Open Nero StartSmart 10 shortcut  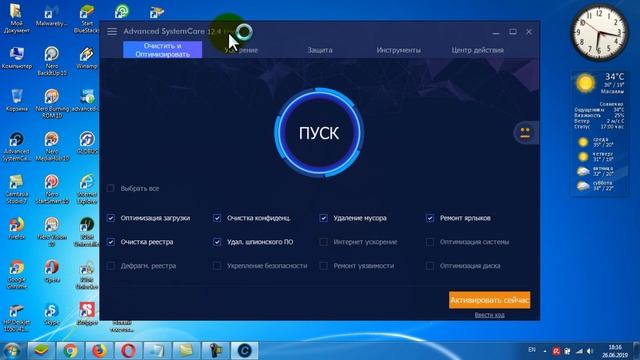coord(52,189)
